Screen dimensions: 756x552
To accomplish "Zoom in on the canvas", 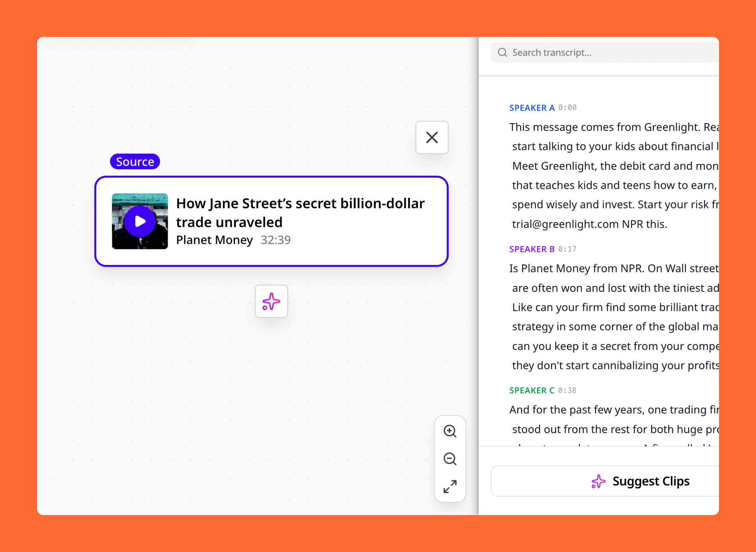I will [450, 431].
